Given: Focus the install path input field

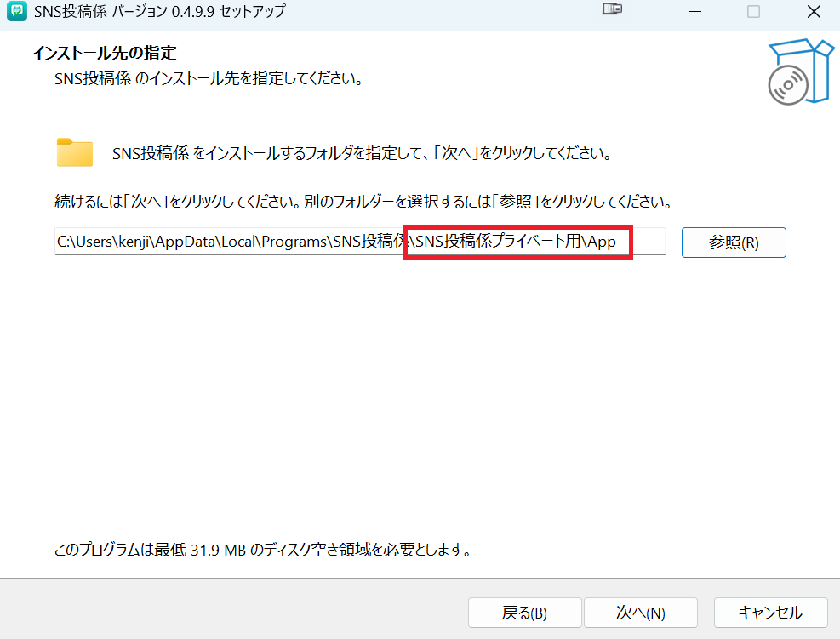Looking at the screenshot, I should [x=360, y=242].
